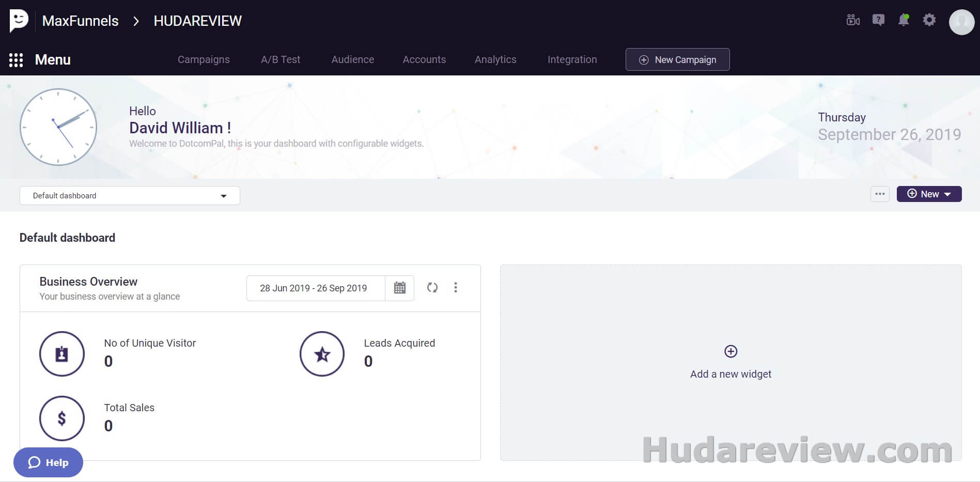Open the Help chat button
This screenshot has height=482, width=980.
(48, 462)
